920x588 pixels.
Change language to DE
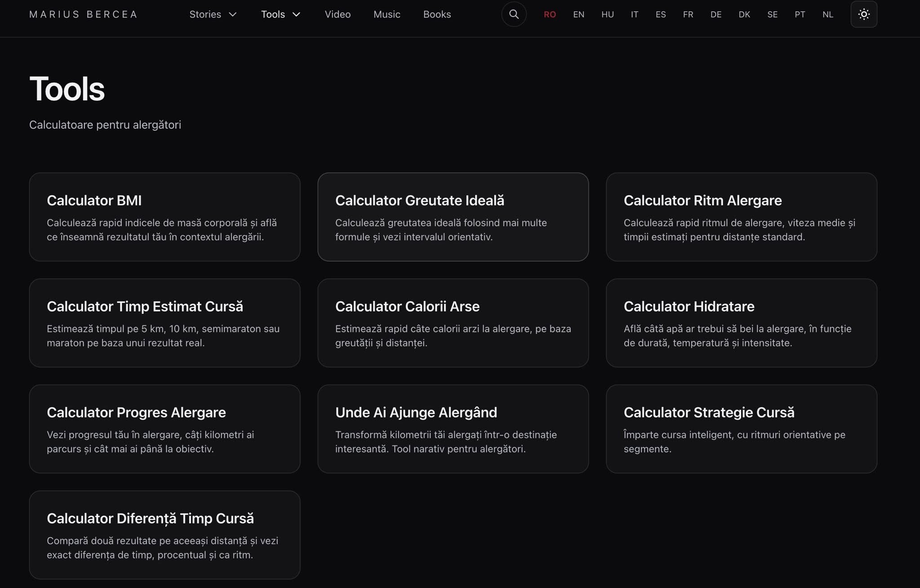716,14
